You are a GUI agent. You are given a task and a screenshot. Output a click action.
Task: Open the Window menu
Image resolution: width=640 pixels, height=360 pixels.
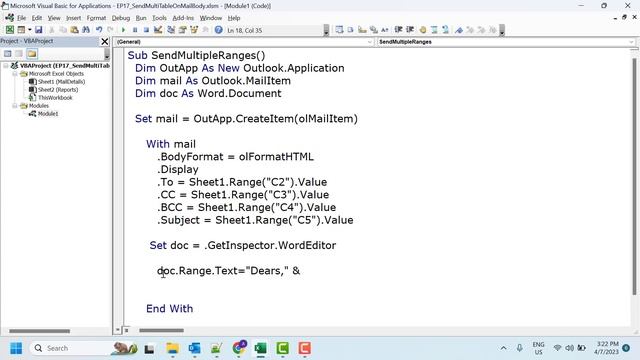pos(211,18)
